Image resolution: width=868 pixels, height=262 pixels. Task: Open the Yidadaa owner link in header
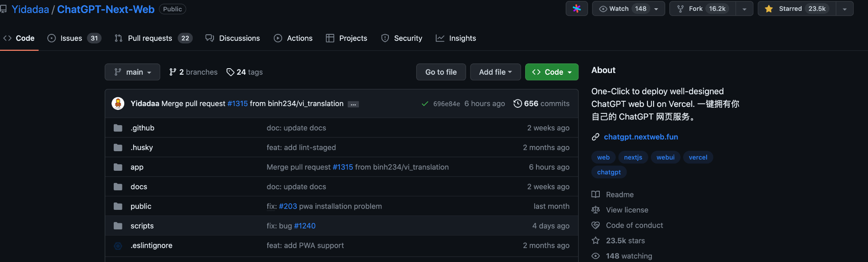point(30,9)
